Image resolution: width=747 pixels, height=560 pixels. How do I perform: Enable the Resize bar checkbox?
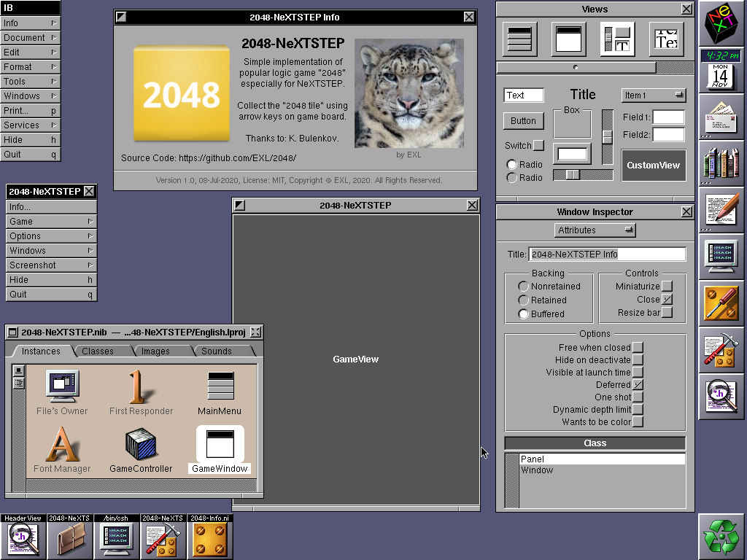(667, 312)
